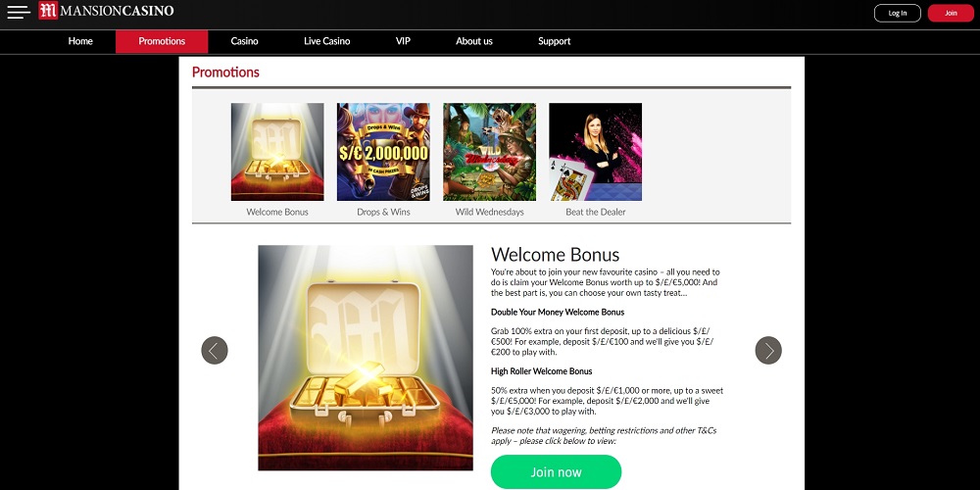Screen dimensions: 980x490
Task: Select the Promotions tab
Action: click(162, 41)
